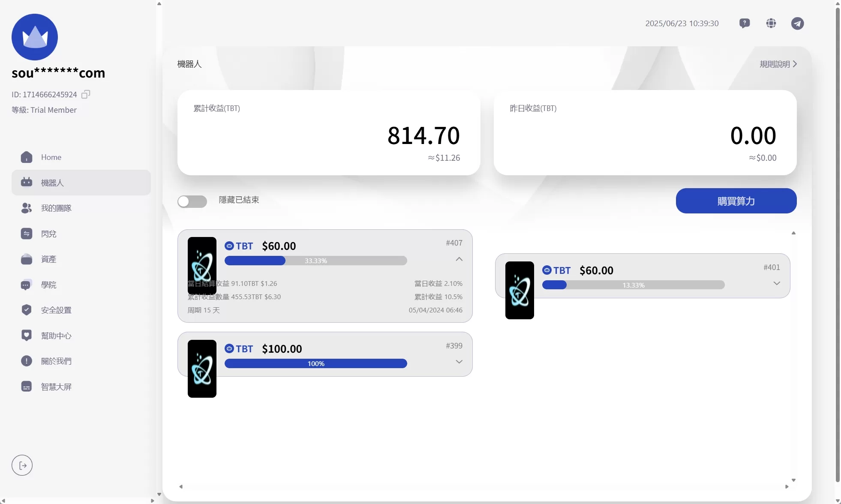Toggle the 隱藏已結束 switch
Screen dimensions: 841x504
[192, 201]
